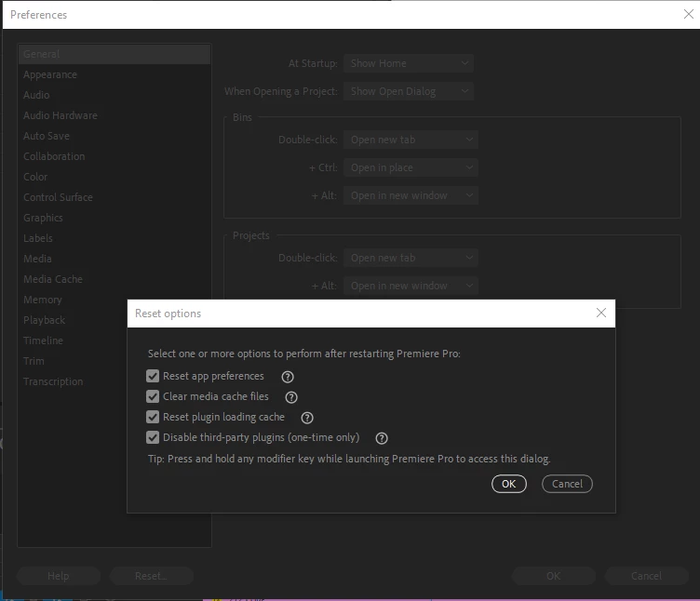Cancel the Reset options dialog
This screenshot has height=601, width=700.
(567, 484)
